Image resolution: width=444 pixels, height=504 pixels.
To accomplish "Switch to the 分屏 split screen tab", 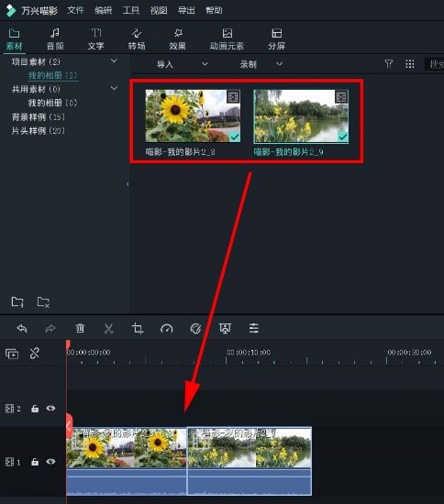I will (277, 39).
